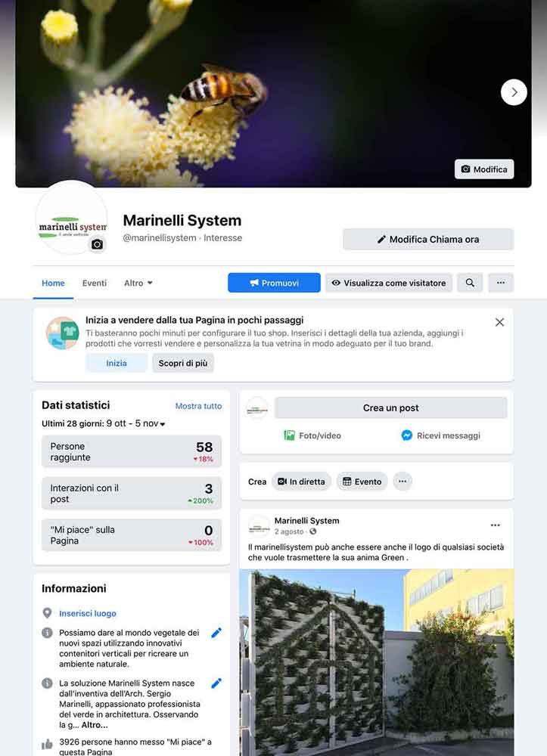Click the camera icon on the profile picture
This screenshot has height=756, width=547.
pyautogui.click(x=97, y=244)
